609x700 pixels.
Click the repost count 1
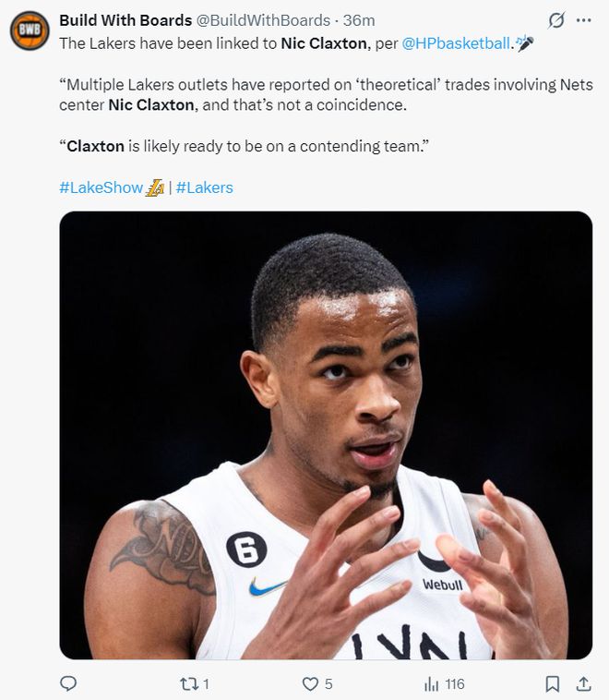(205, 684)
